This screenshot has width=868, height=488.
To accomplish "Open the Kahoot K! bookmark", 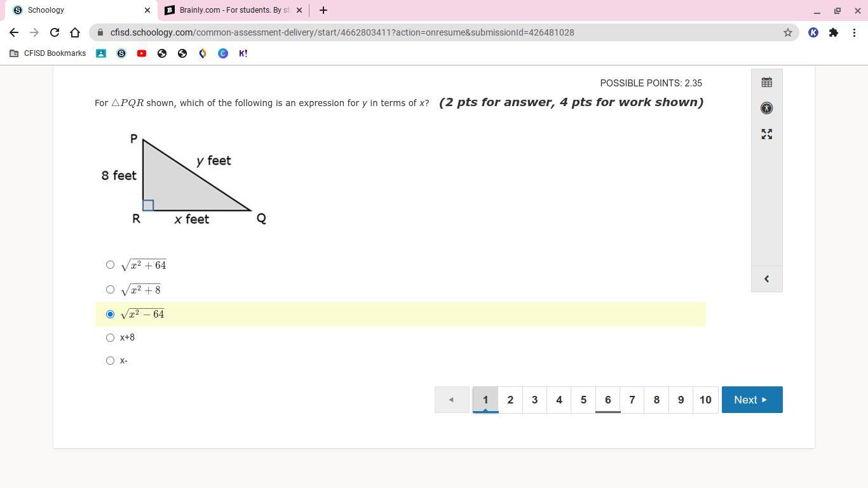I will click(x=243, y=53).
